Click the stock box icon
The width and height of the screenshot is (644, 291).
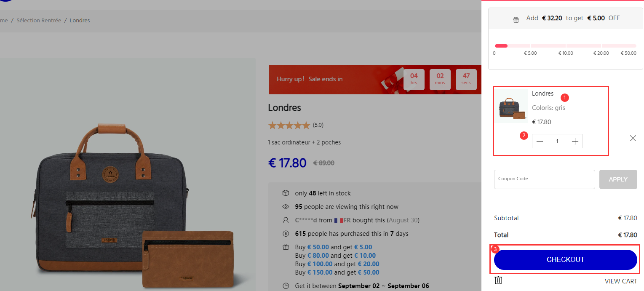tap(286, 193)
